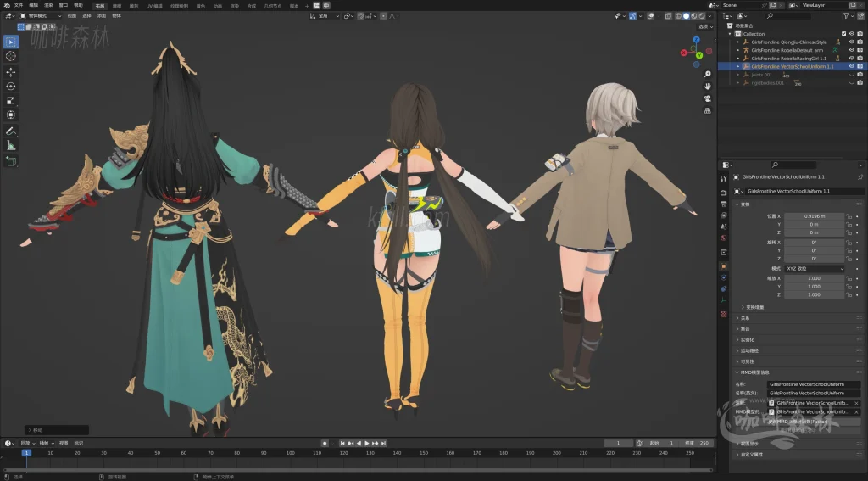Hide RobellaRacingGirl 1.1 with its eye icon
The image size is (868, 481).
(x=852, y=59)
